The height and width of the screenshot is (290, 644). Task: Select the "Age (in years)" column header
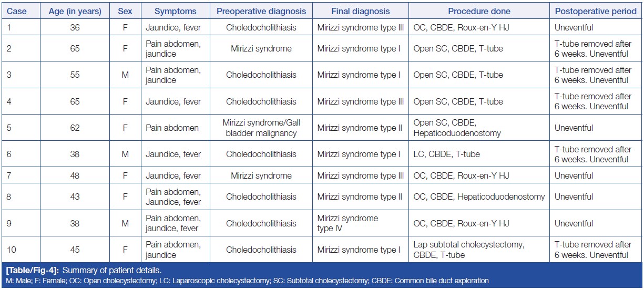coord(75,11)
